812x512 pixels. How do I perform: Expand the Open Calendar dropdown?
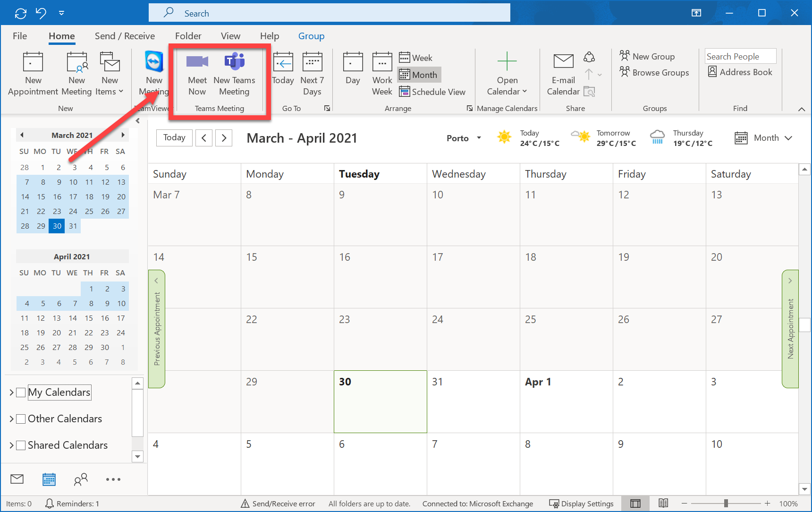pyautogui.click(x=507, y=73)
